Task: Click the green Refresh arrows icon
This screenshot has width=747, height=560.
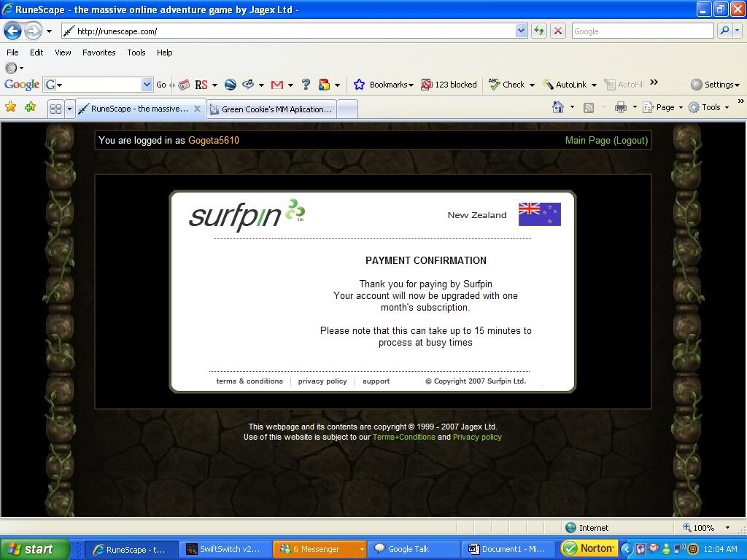Action: coord(539,31)
